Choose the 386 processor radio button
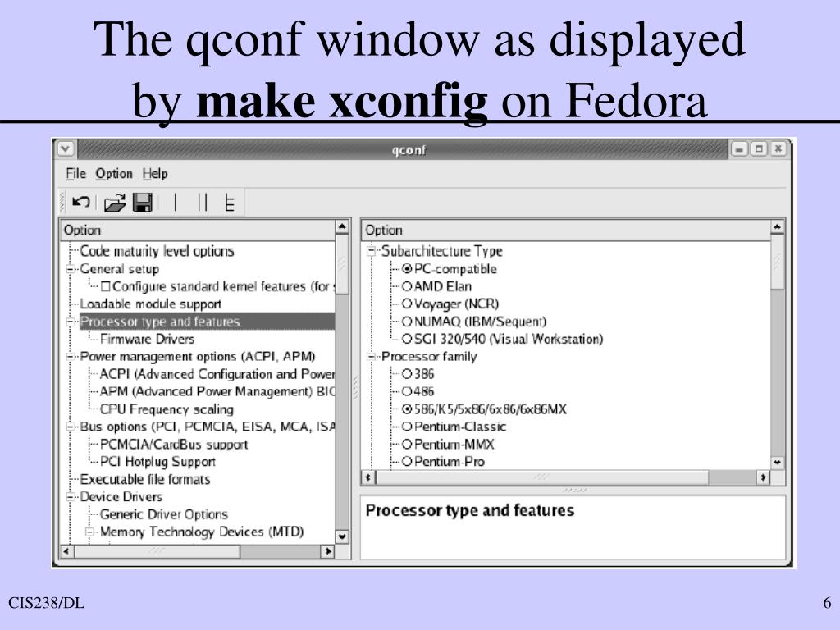840x630 pixels. [407, 374]
